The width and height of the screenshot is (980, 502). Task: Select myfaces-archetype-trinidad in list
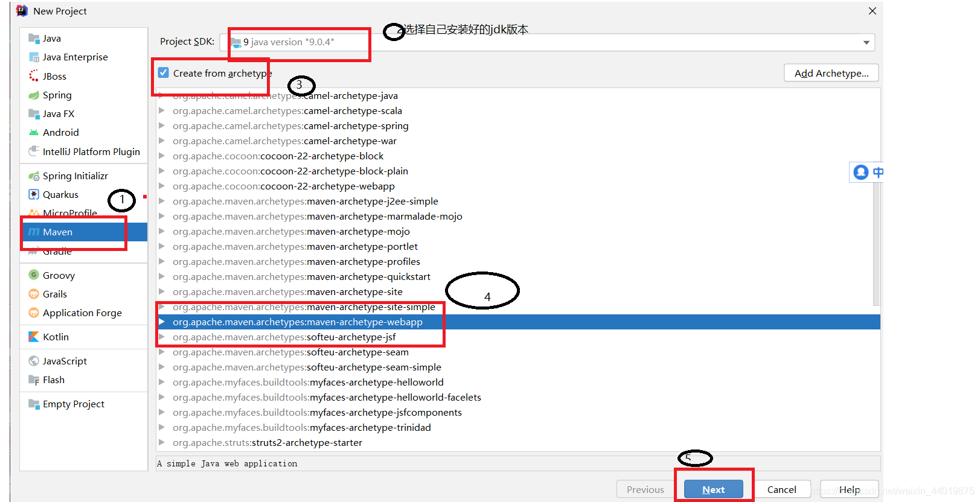pyautogui.click(x=518, y=427)
